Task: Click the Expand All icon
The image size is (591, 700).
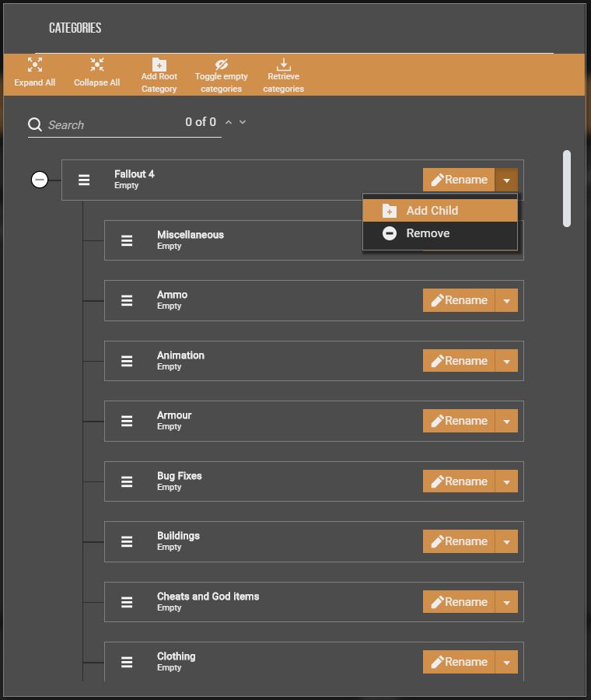Action: pyautogui.click(x=35, y=65)
